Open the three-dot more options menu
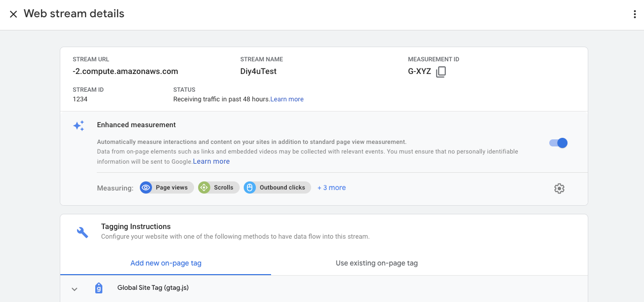 (634, 14)
